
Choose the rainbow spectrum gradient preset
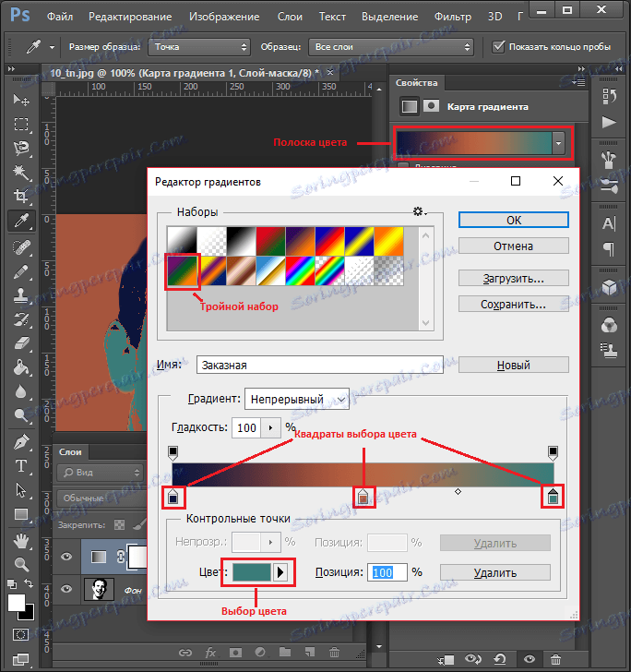click(x=301, y=270)
